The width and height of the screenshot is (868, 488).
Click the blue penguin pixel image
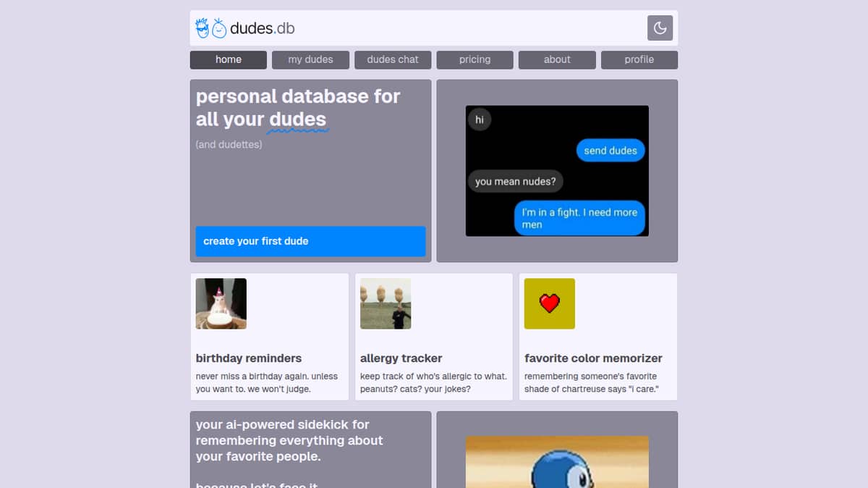tap(557, 462)
